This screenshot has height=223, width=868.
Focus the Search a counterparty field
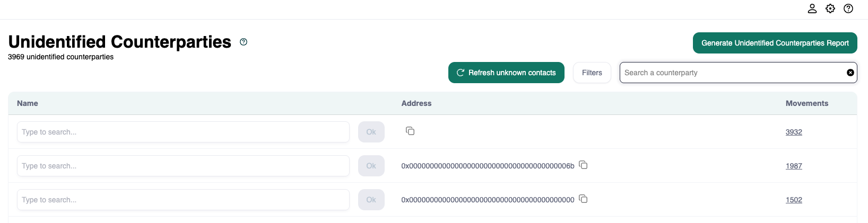732,73
